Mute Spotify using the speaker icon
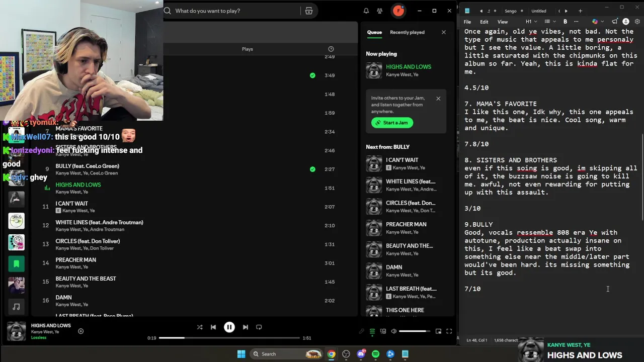Image resolution: width=644 pixels, height=362 pixels. (x=393, y=331)
